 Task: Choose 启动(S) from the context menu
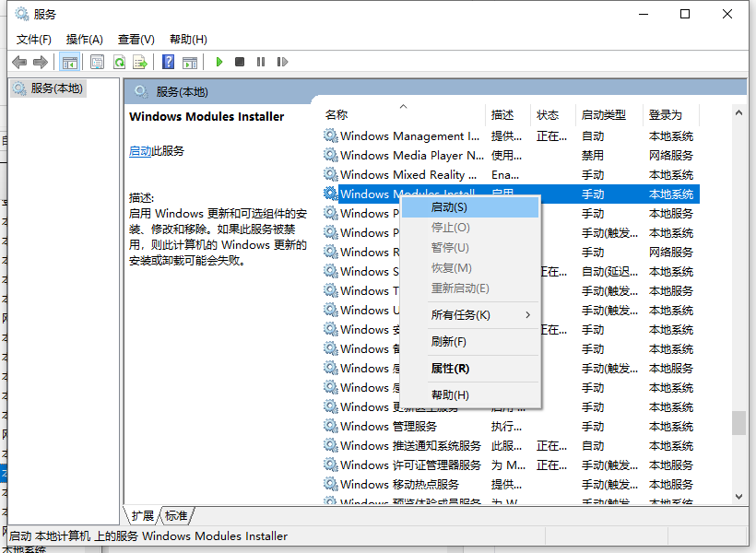point(450,207)
